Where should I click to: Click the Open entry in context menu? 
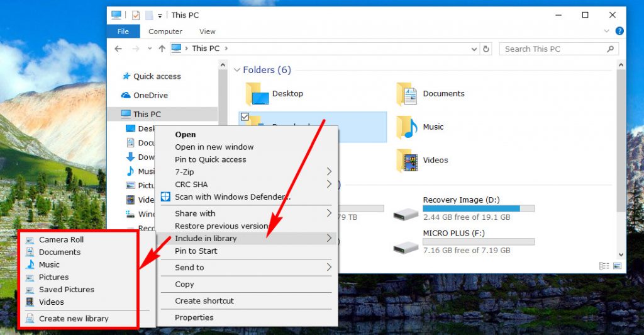point(186,134)
